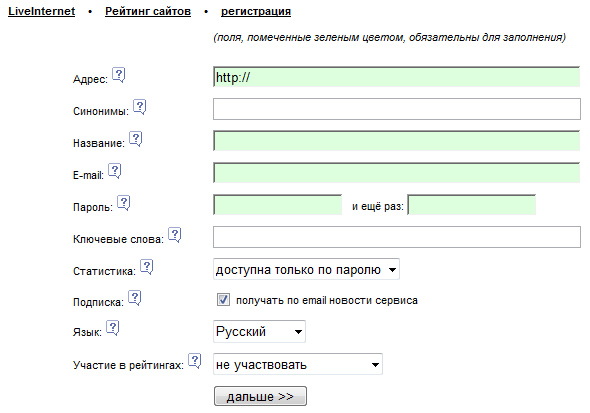Open the Статистика access dropdown
Screen dimensions: 590x413
(306, 269)
